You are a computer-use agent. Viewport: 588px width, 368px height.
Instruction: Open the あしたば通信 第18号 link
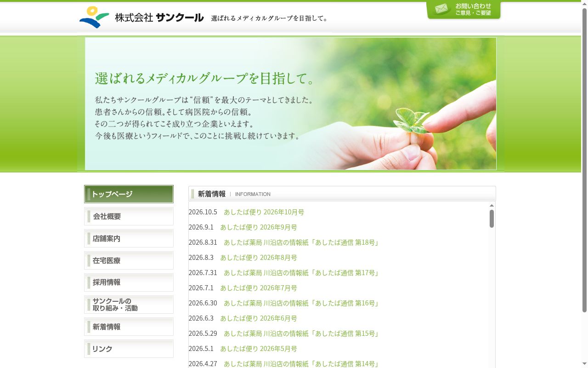pyautogui.click(x=302, y=242)
